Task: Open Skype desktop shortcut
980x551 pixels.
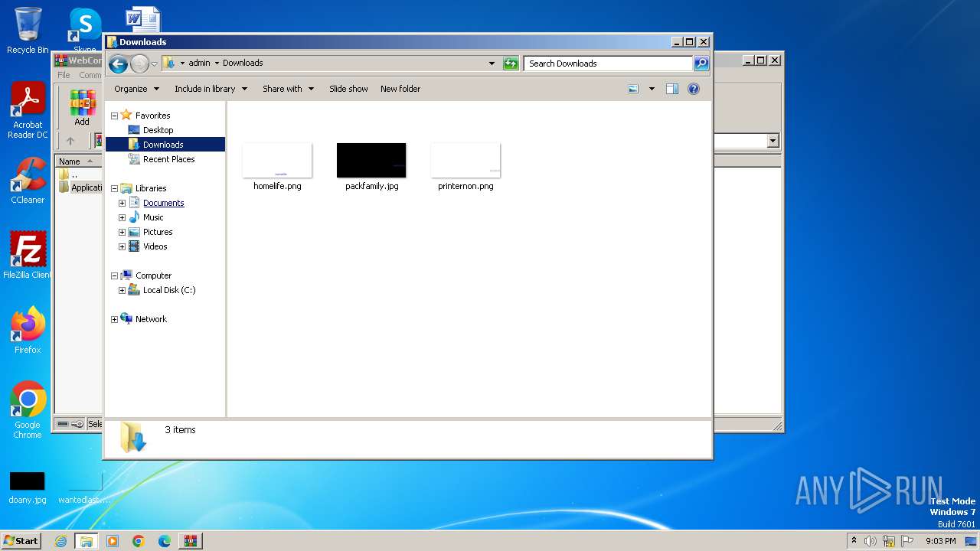Action: [85, 31]
